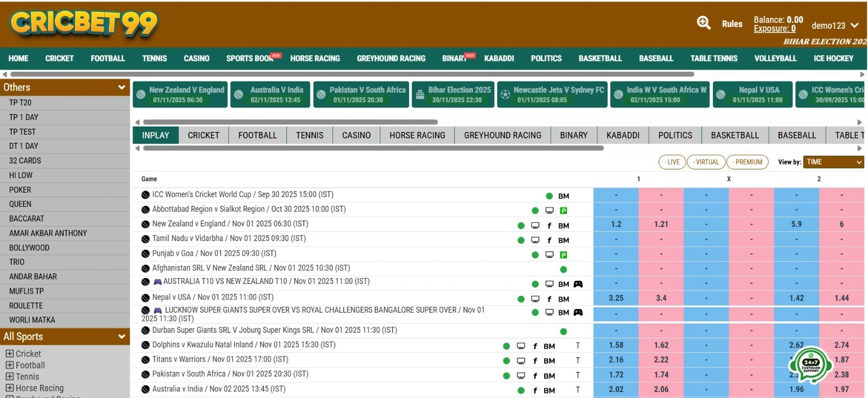The height and width of the screenshot is (398, 868).
Task: Toggle the VIRTUAL filter pill
Action: [x=706, y=162]
